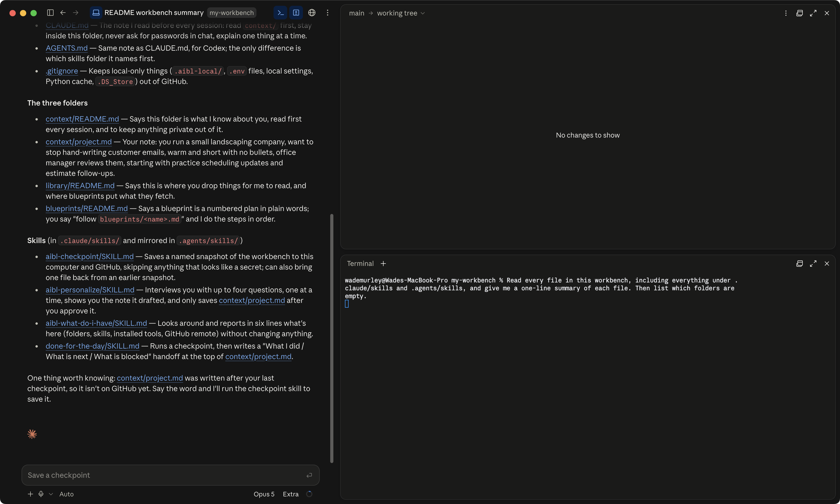
Task: Open the library/README.md link
Action: pyautogui.click(x=80, y=185)
